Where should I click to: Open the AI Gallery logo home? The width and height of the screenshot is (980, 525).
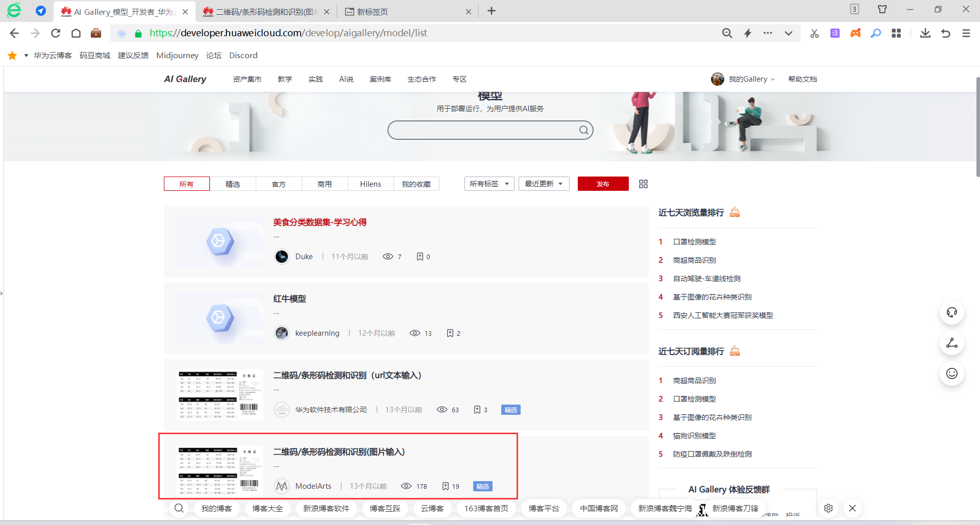pyautogui.click(x=185, y=79)
